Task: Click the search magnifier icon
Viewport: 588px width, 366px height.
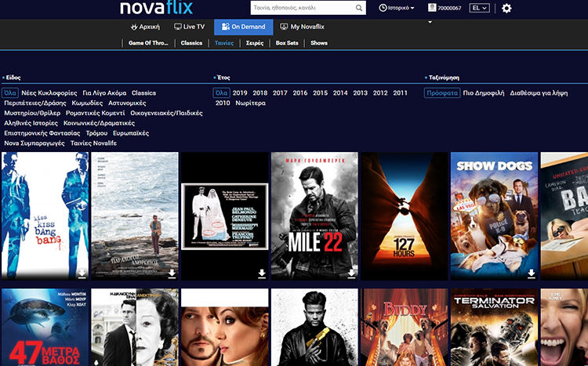Action: (359, 8)
